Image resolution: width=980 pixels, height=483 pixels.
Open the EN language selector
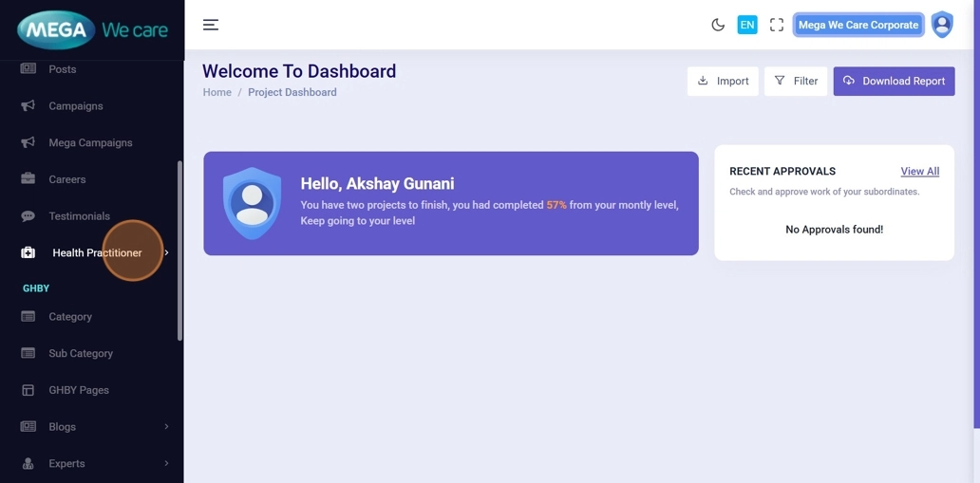point(747,25)
